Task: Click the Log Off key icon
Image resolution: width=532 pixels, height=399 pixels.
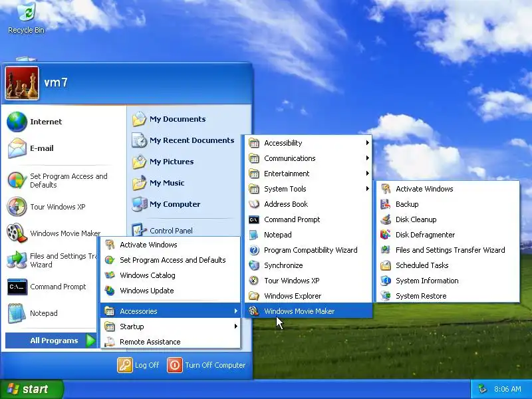Action: (x=125, y=365)
